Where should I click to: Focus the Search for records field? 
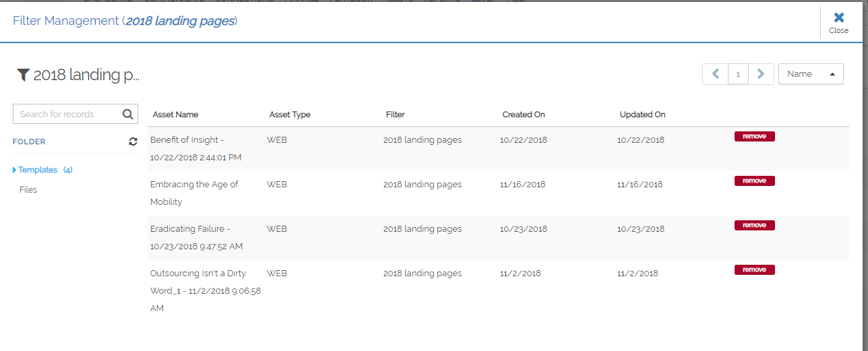[75, 114]
